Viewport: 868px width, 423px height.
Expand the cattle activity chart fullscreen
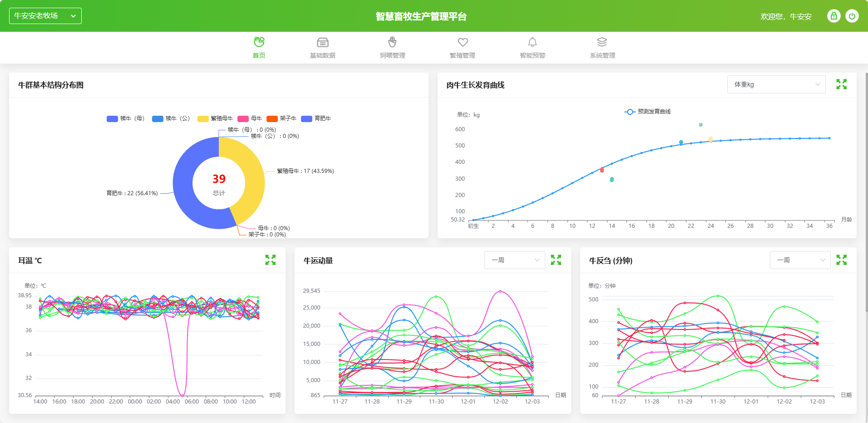[556, 260]
